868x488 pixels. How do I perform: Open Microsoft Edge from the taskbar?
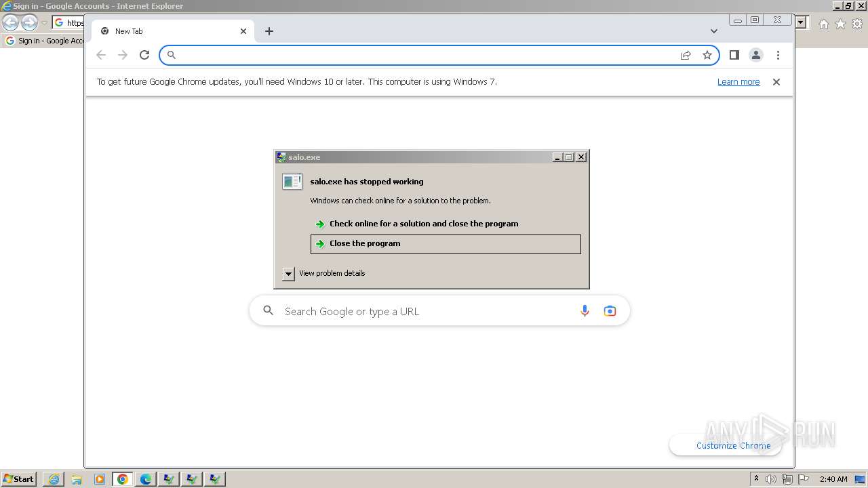(x=146, y=479)
